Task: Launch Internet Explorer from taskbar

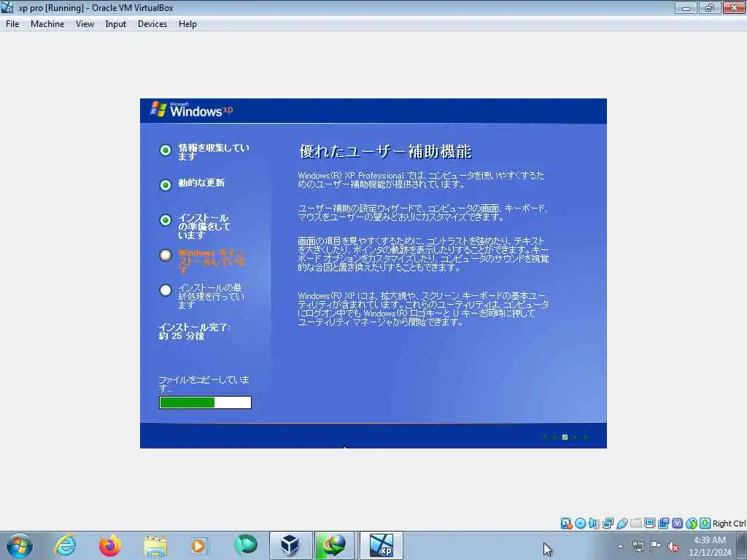Action: (65, 545)
